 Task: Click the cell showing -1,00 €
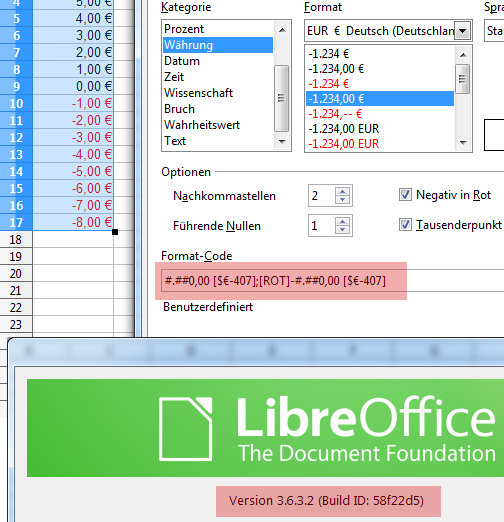73,104
